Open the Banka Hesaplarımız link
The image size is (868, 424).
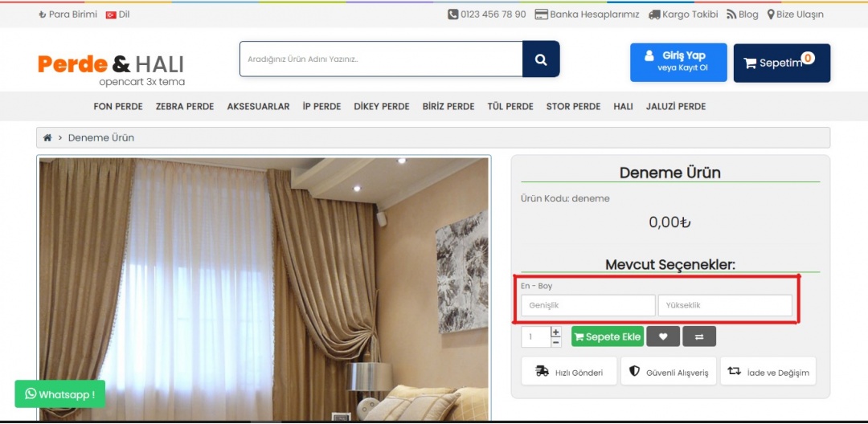[587, 14]
